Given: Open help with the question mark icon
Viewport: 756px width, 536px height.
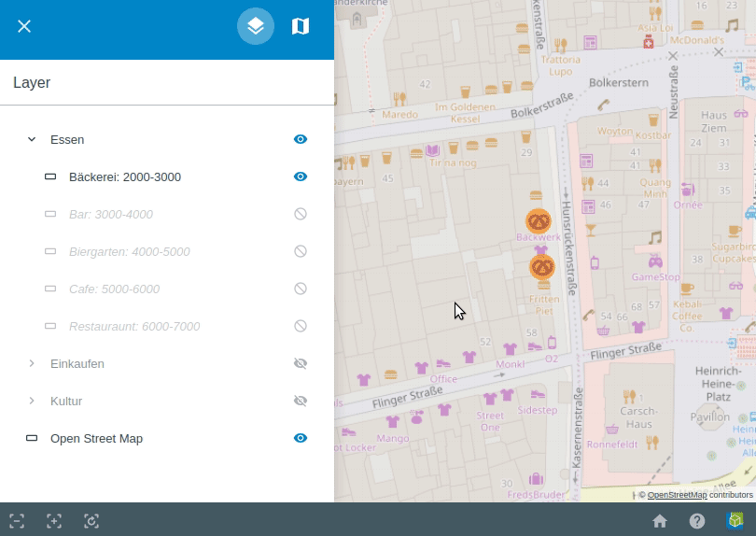Looking at the screenshot, I should point(697,521).
